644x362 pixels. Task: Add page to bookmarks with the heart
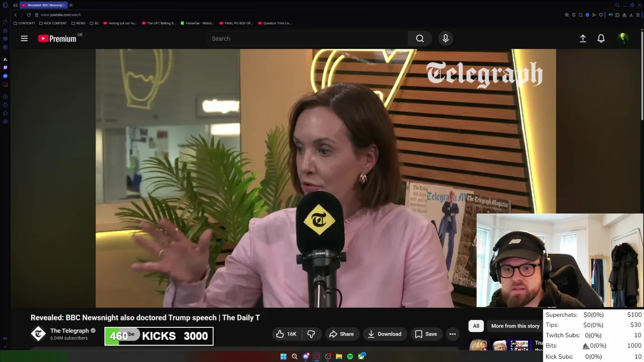pyautogui.click(x=601, y=15)
